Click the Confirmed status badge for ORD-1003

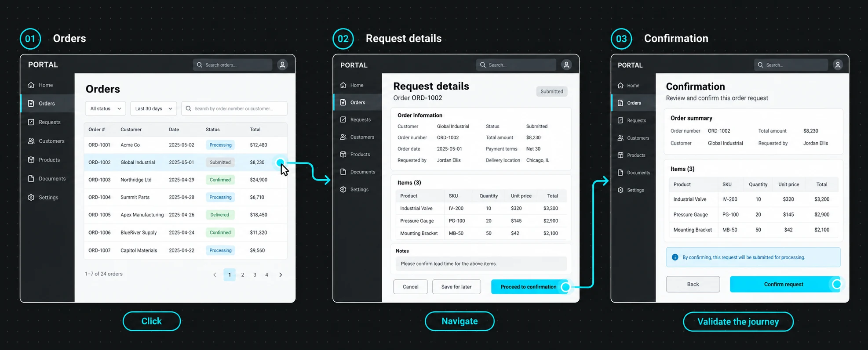pyautogui.click(x=220, y=180)
